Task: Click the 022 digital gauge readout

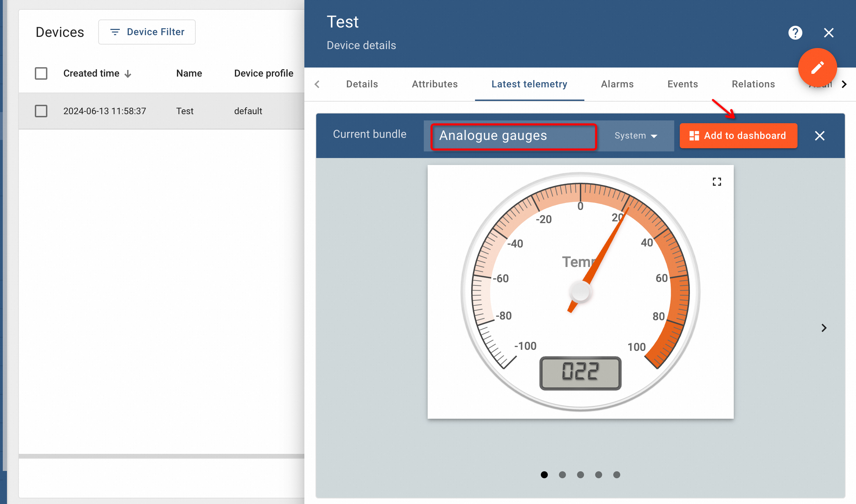Action: pos(581,373)
